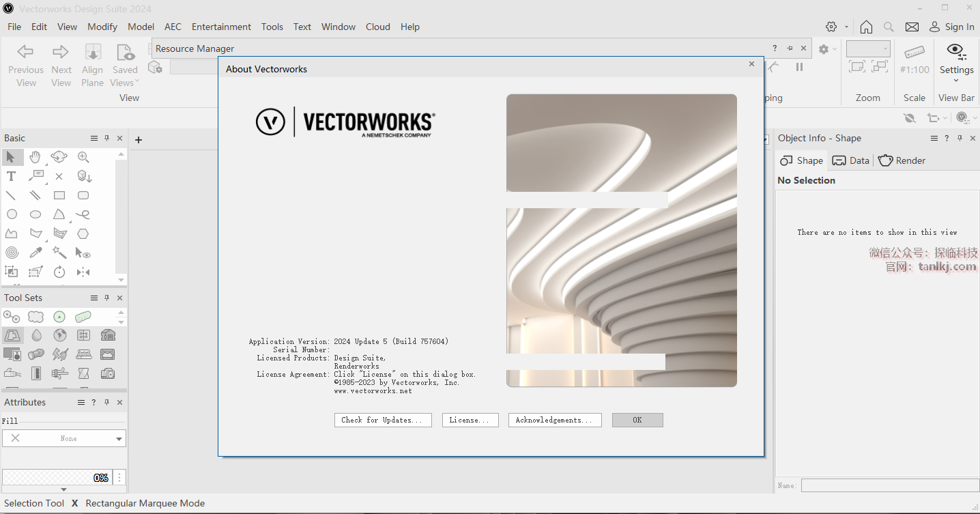Toggle pin on Resource Manager

(x=790, y=48)
